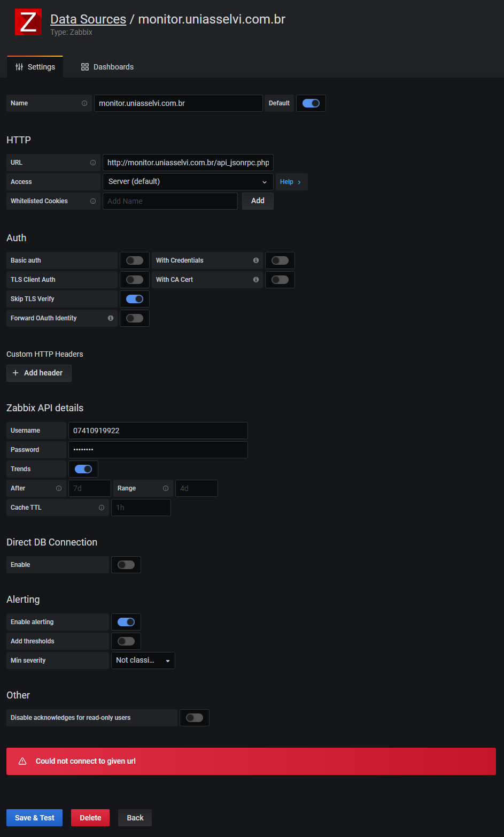The width and height of the screenshot is (504, 837).
Task: Enable Direct DB Connection switch
Action: [x=126, y=565]
